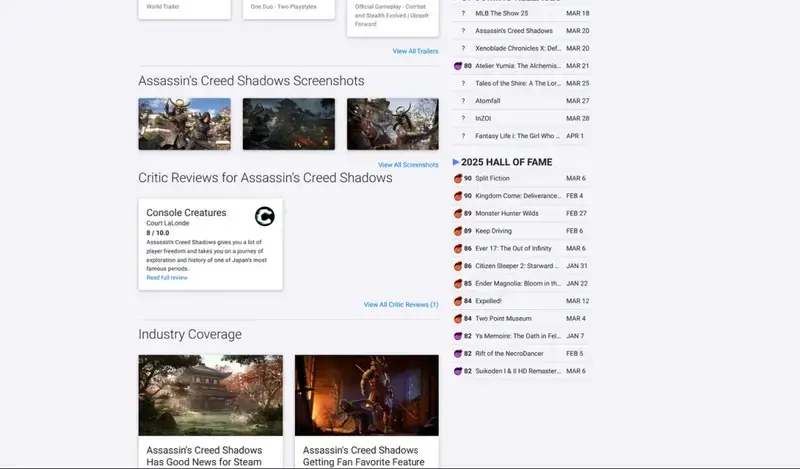
Task: Click the rating icon next to Citizen Sleeper 2
Action: (458, 266)
